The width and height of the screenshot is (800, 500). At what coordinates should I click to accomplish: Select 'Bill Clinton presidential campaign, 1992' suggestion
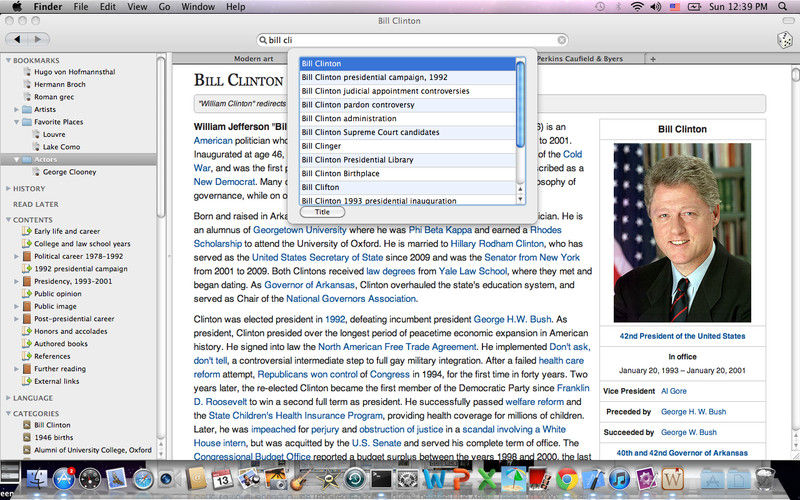click(408, 77)
